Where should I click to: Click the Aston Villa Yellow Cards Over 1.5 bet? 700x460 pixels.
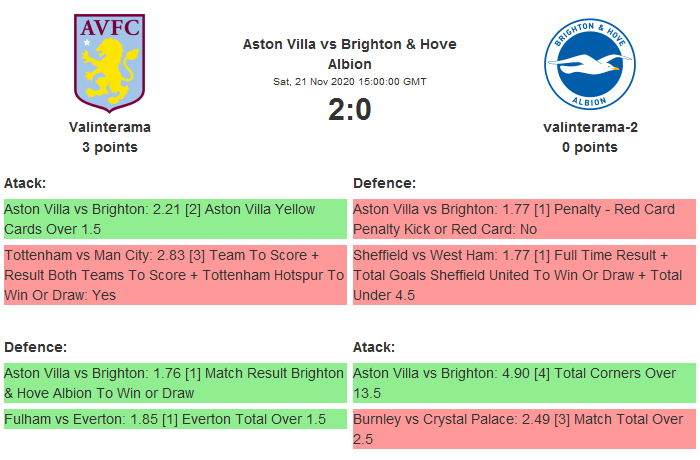[x=175, y=220]
